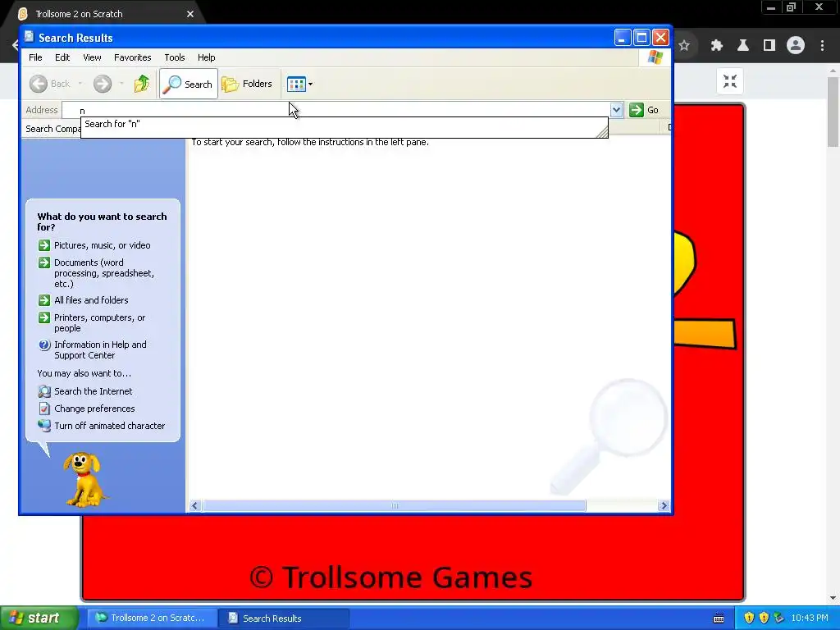Click the first security shield tray icon

(x=749, y=618)
